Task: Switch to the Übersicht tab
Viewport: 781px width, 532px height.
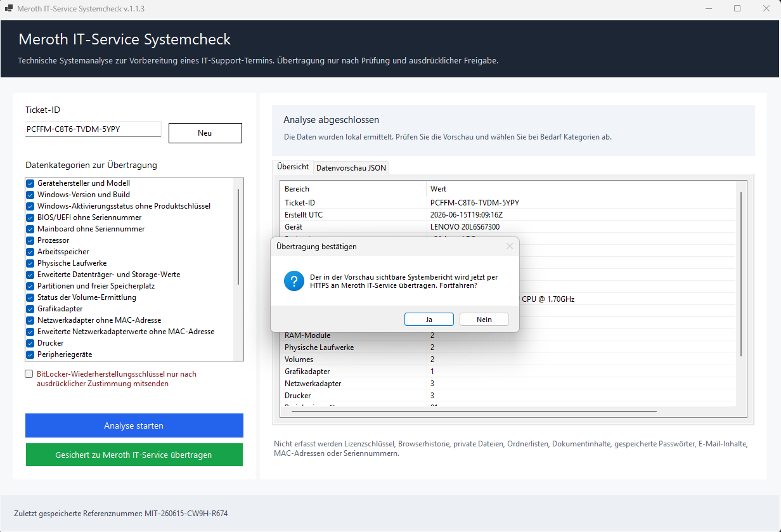Action: (293, 167)
